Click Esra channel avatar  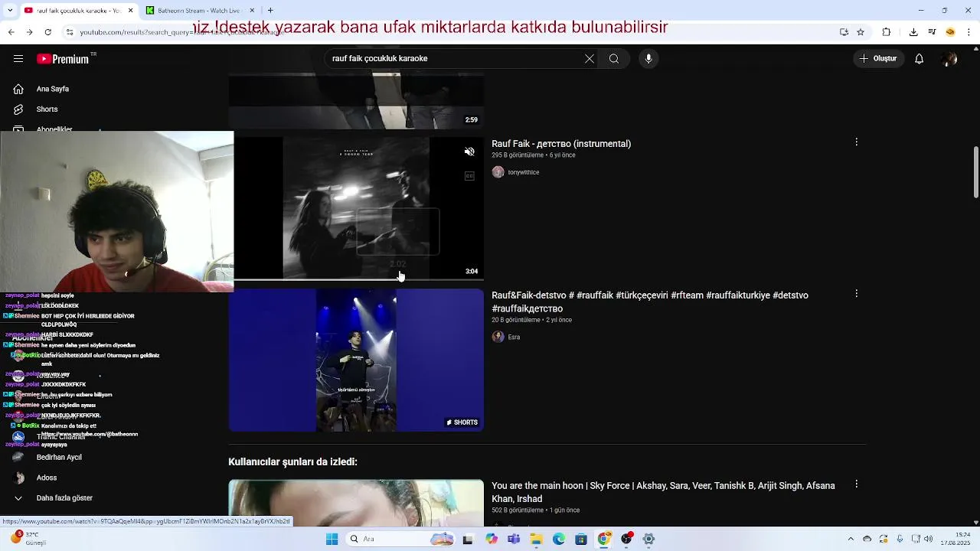point(498,337)
